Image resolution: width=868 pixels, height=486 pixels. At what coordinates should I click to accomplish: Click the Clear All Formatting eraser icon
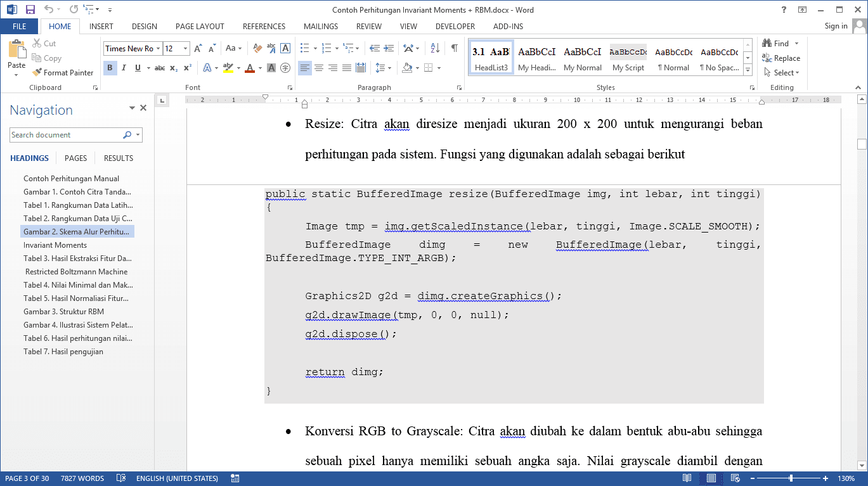click(257, 48)
